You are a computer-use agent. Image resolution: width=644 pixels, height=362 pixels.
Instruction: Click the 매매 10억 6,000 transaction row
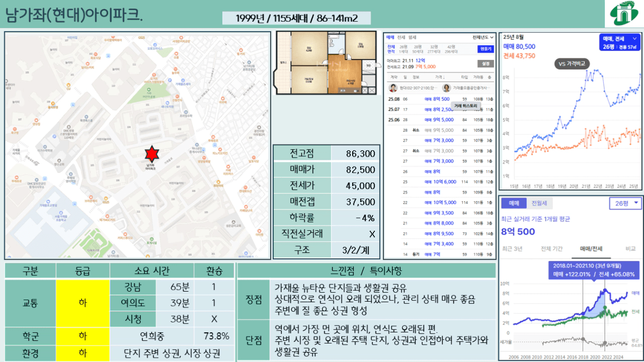coord(440,182)
